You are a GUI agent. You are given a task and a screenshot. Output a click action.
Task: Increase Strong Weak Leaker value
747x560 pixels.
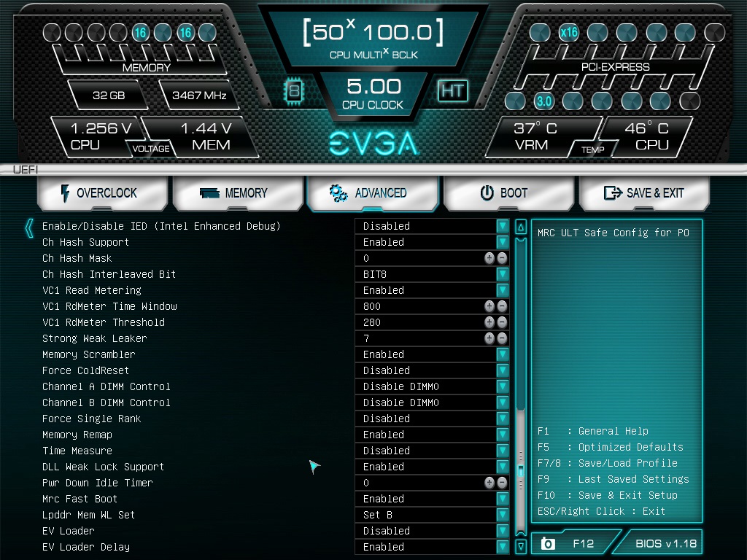click(489, 338)
